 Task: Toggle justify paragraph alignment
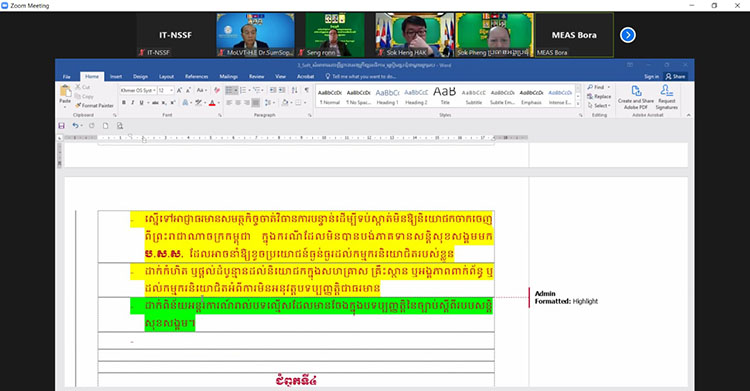(x=256, y=103)
